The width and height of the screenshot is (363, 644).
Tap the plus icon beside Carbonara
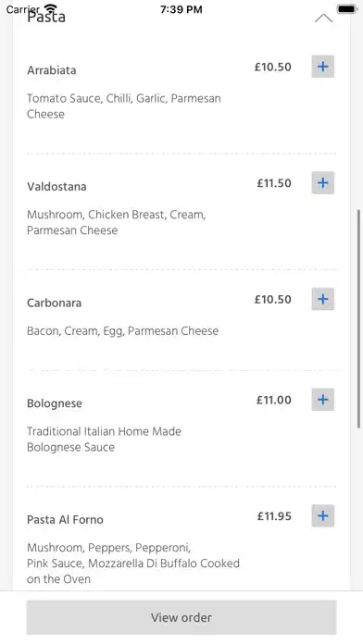coord(322,299)
